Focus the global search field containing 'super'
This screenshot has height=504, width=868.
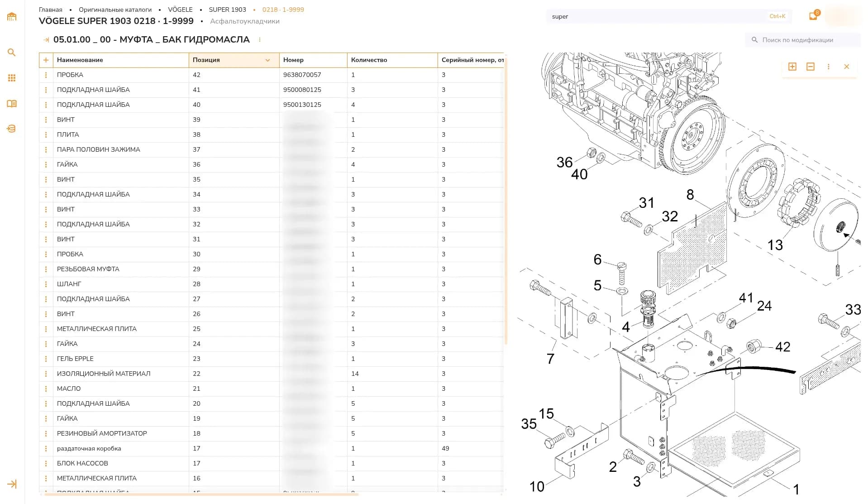(669, 16)
